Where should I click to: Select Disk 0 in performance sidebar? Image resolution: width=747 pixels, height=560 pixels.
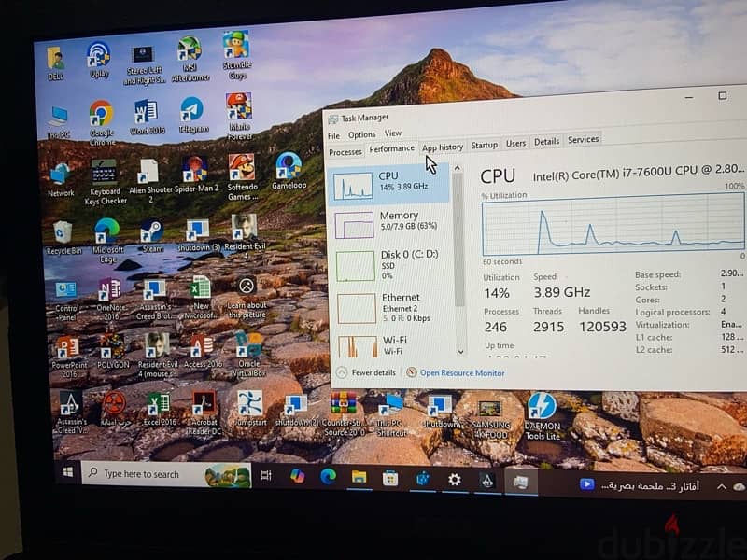coord(391,265)
